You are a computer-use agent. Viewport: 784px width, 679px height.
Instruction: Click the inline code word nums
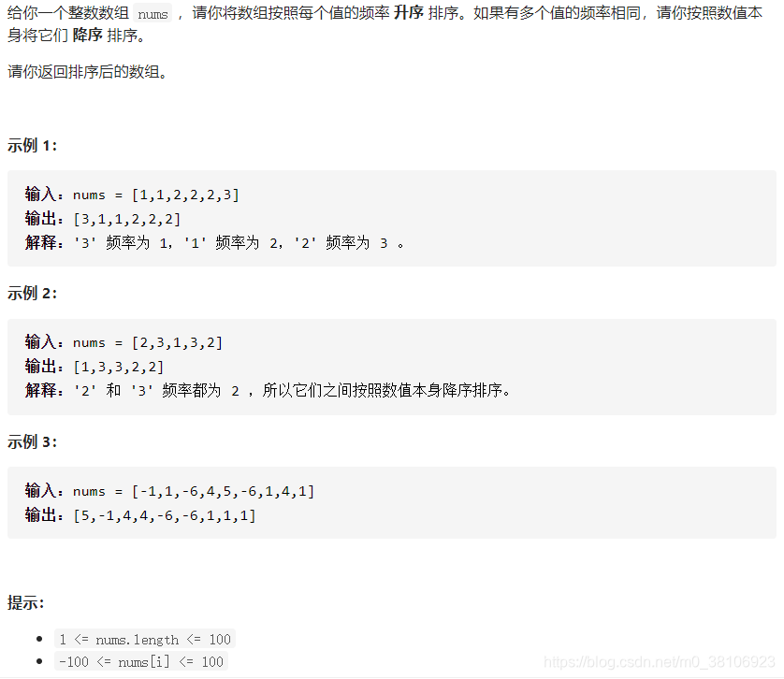tap(152, 13)
